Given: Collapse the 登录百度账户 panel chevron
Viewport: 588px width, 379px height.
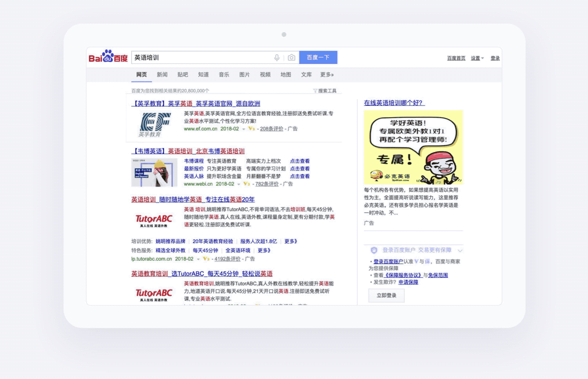Looking at the screenshot, I should pyautogui.click(x=460, y=251).
